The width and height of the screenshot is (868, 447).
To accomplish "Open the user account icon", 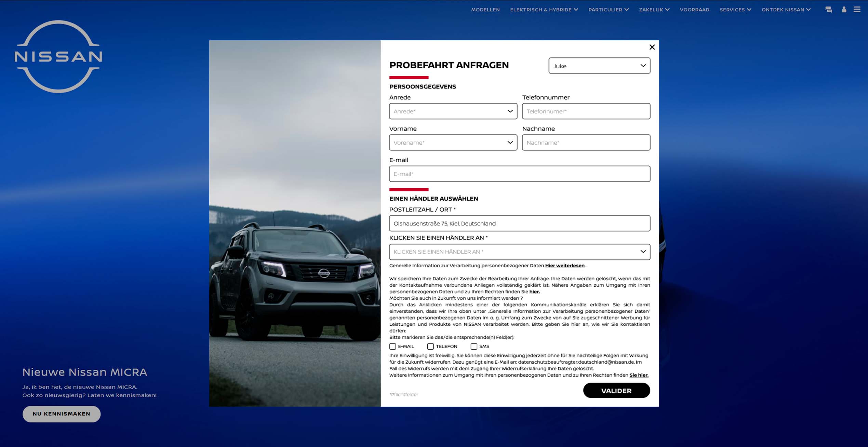I will tap(844, 10).
